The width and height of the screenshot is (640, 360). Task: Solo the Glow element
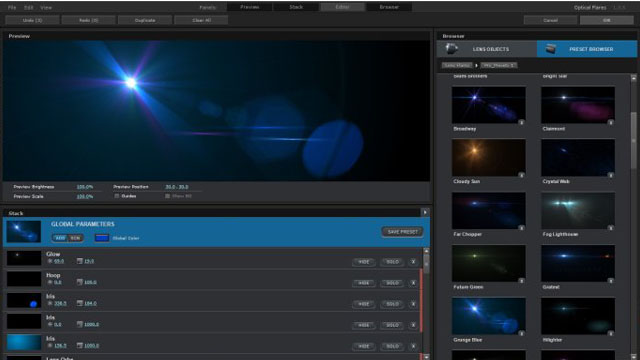392,262
